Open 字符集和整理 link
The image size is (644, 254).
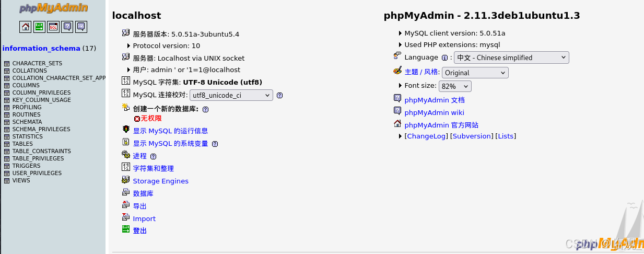pyautogui.click(x=154, y=168)
